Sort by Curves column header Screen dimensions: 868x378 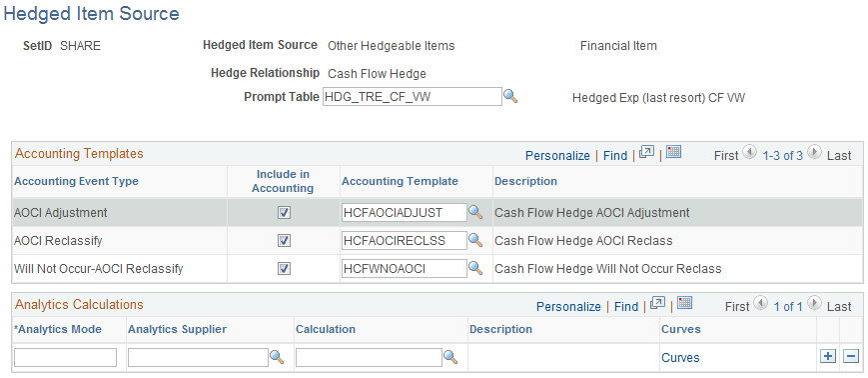click(681, 329)
